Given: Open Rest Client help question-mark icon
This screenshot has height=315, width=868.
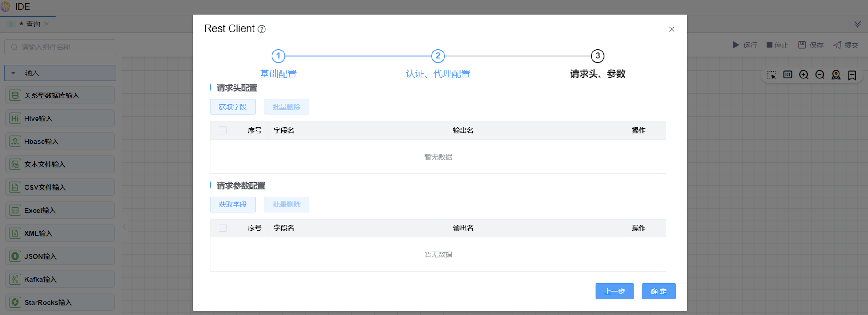Looking at the screenshot, I should tap(261, 29).
